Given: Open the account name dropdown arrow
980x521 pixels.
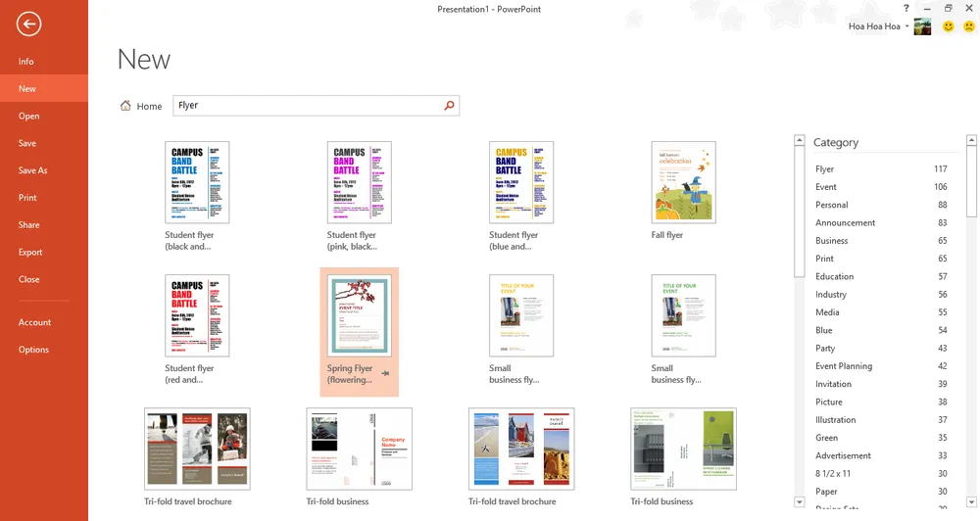Looking at the screenshot, I should click(906, 26).
